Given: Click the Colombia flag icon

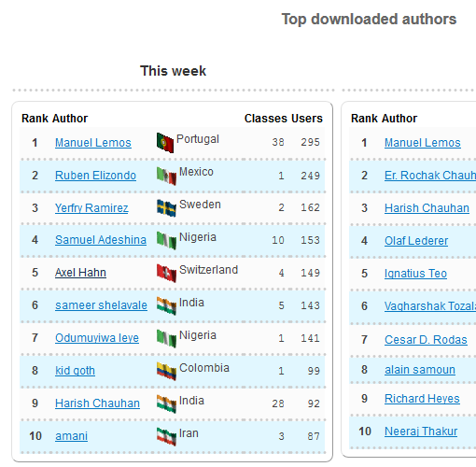Looking at the screenshot, I should [x=166, y=371].
